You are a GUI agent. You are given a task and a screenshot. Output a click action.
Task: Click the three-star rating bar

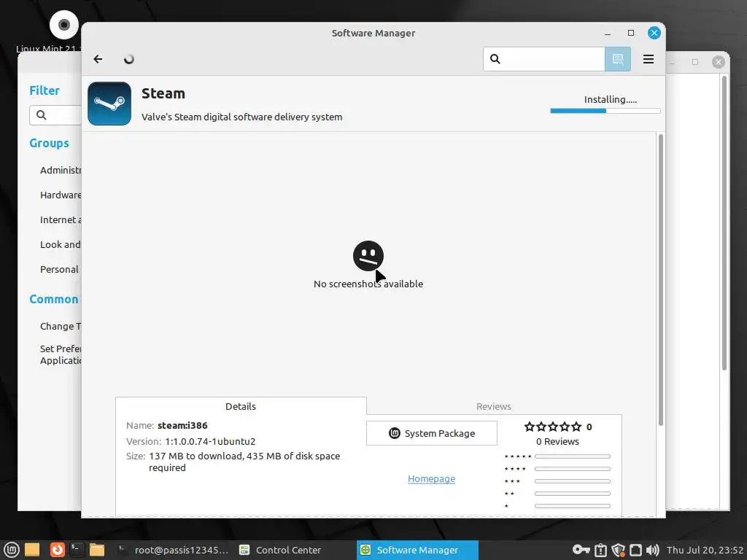572,481
